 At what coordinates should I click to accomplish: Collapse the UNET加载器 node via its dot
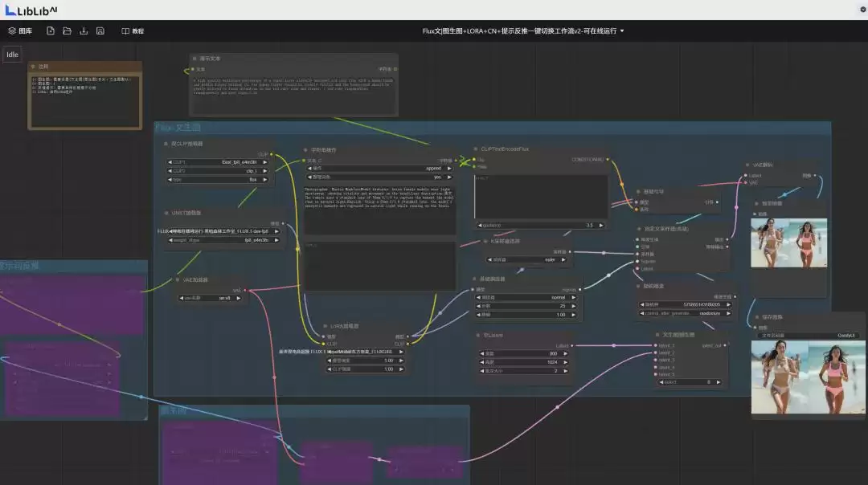click(x=166, y=213)
